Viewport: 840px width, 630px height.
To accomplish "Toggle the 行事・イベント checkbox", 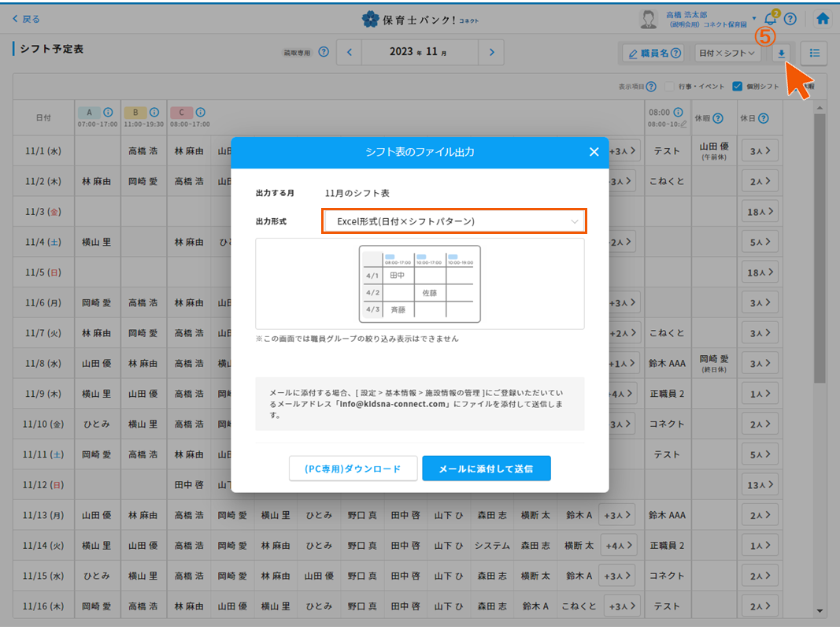I will pyautogui.click(x=670, y=87).
